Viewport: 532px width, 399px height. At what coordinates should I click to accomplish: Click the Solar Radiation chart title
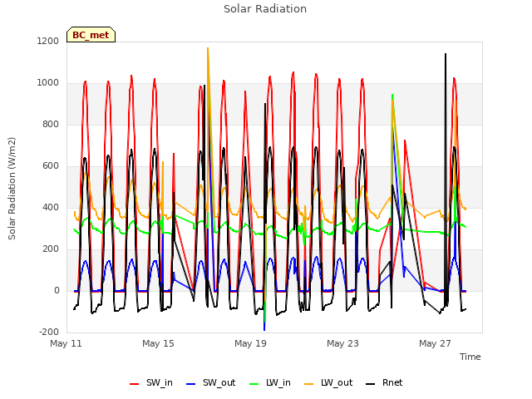[x=265, y=9]
